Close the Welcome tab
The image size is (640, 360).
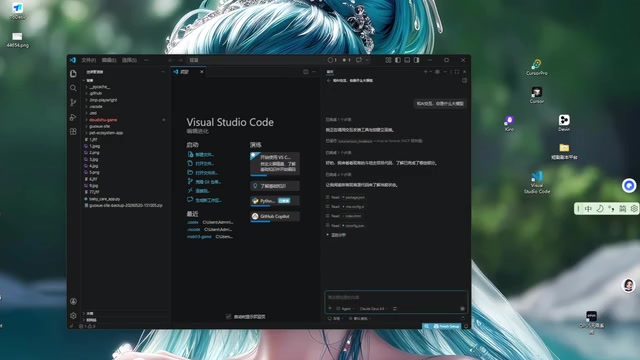click(x=202, y=72)
